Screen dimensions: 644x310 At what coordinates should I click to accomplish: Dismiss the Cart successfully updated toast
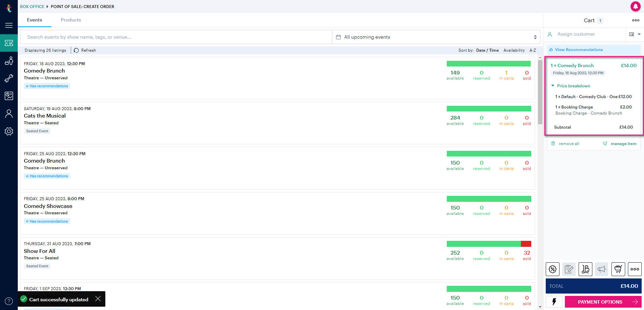(98, 299)
